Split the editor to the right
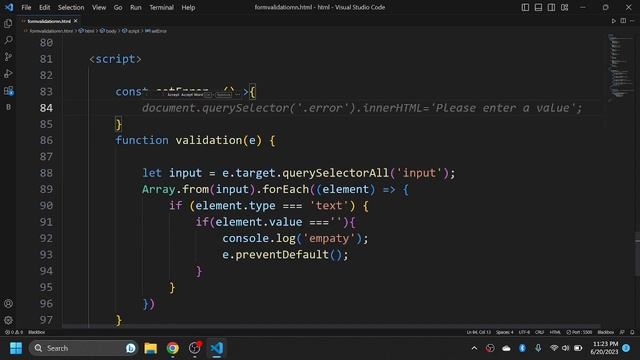This screenshot has height=360, width=640. tap(623, 21)
